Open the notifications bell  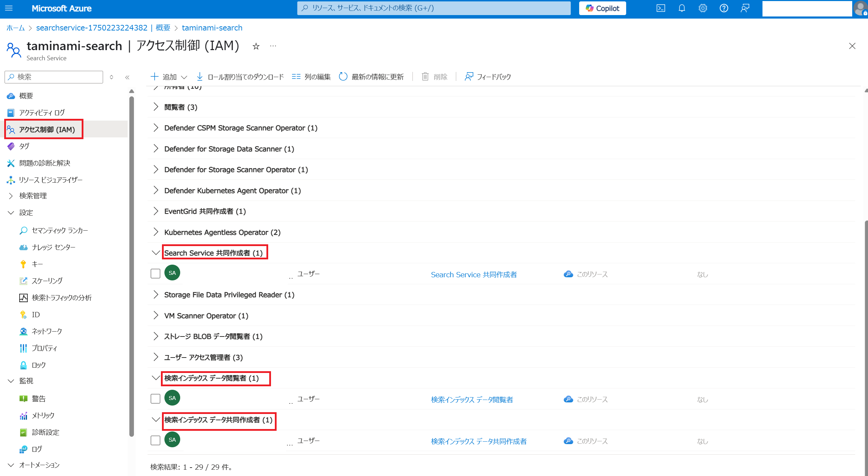point(681,8)
